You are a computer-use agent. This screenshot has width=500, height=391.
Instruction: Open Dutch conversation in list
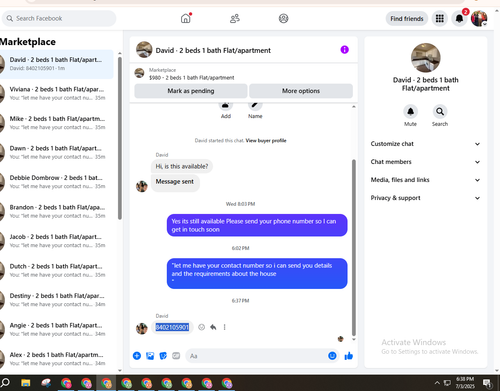click(57, 270)
